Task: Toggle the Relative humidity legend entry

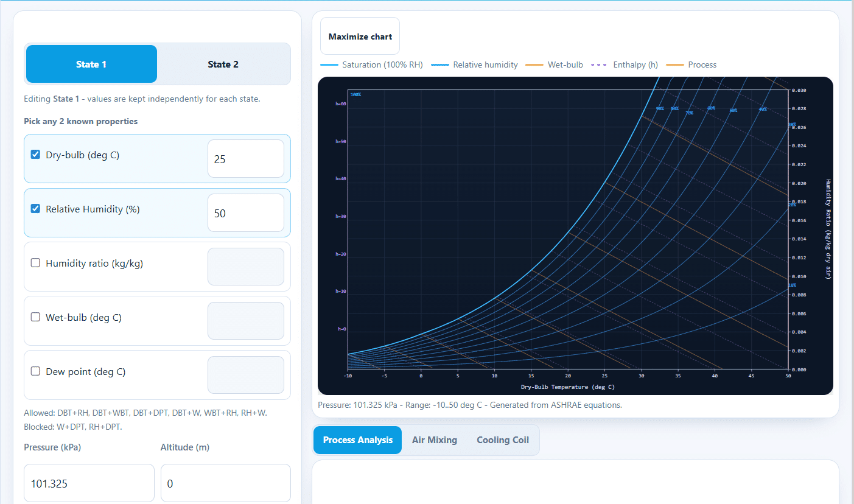Action: coord(475,65)
